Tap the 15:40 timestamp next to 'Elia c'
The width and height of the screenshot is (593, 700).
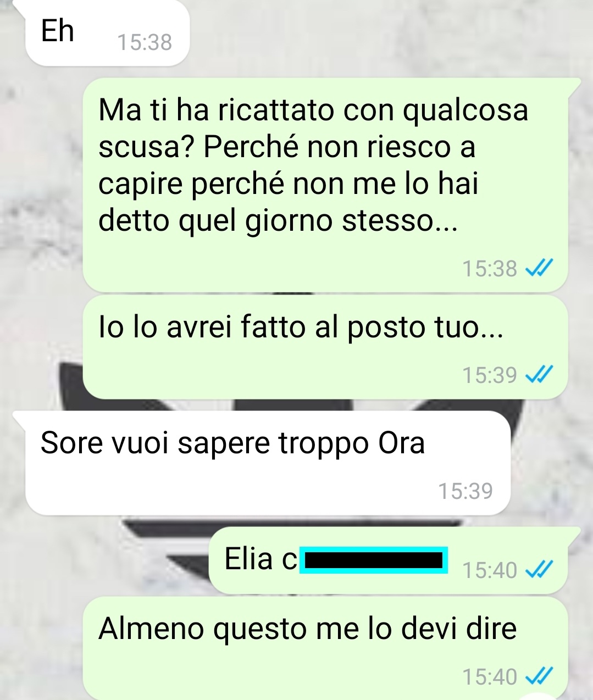click(x=490, y=570)
